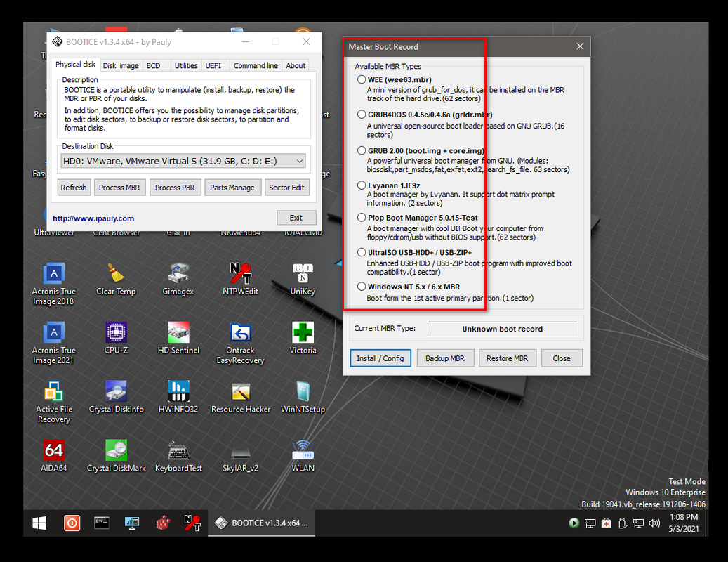The image size is (728, 562).
Task: Click Parts Manage button
Action: tap(232, 188)
